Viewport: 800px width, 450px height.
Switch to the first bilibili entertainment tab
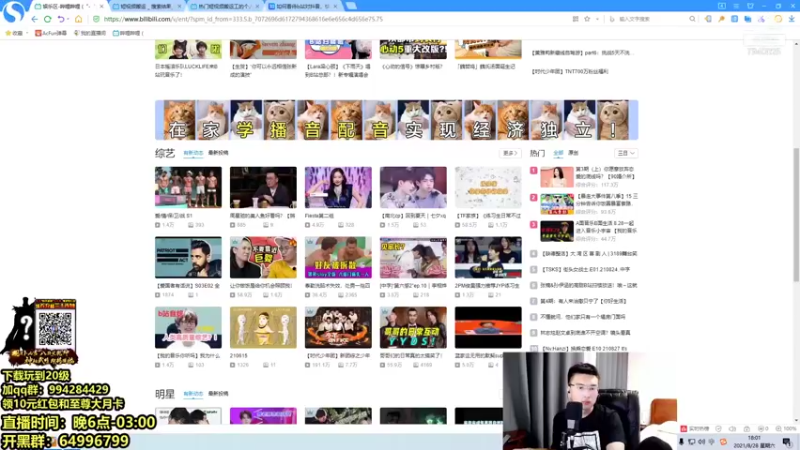click(68, 6)
